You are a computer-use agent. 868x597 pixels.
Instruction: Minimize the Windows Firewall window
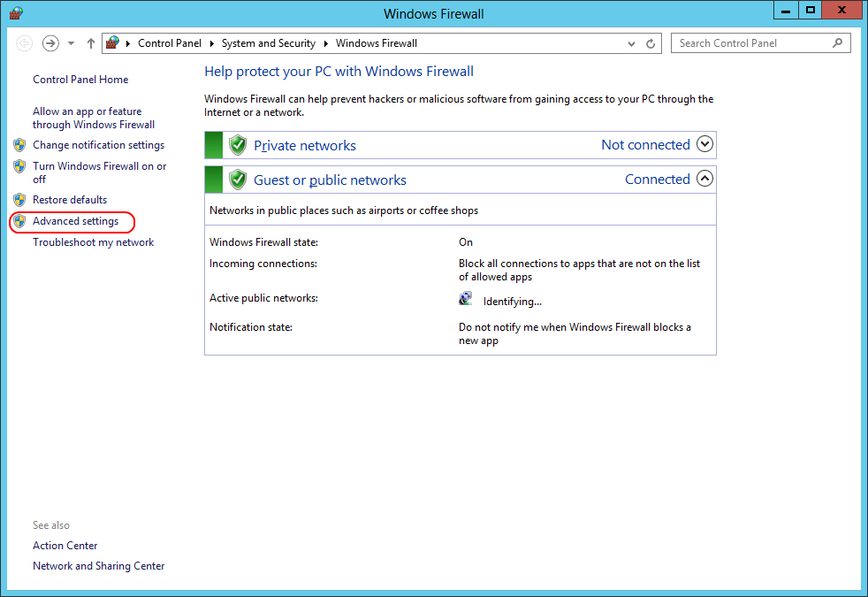click(x=786, y=10)
